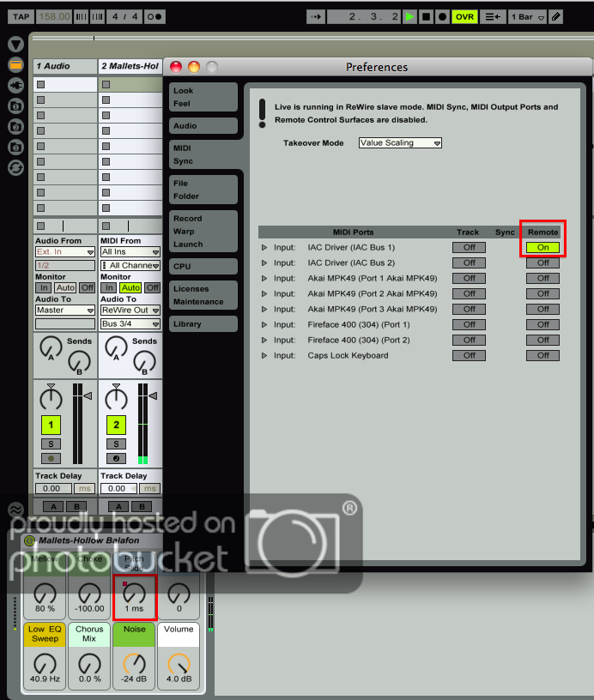Select the 1 Audio track header
This screenshot has height=700, width=594.
[65, 66]
